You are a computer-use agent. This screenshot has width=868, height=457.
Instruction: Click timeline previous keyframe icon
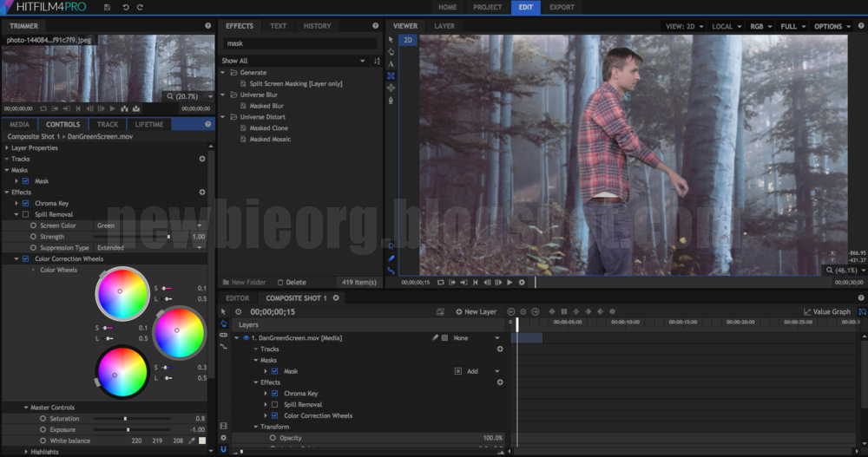(511, 312)
